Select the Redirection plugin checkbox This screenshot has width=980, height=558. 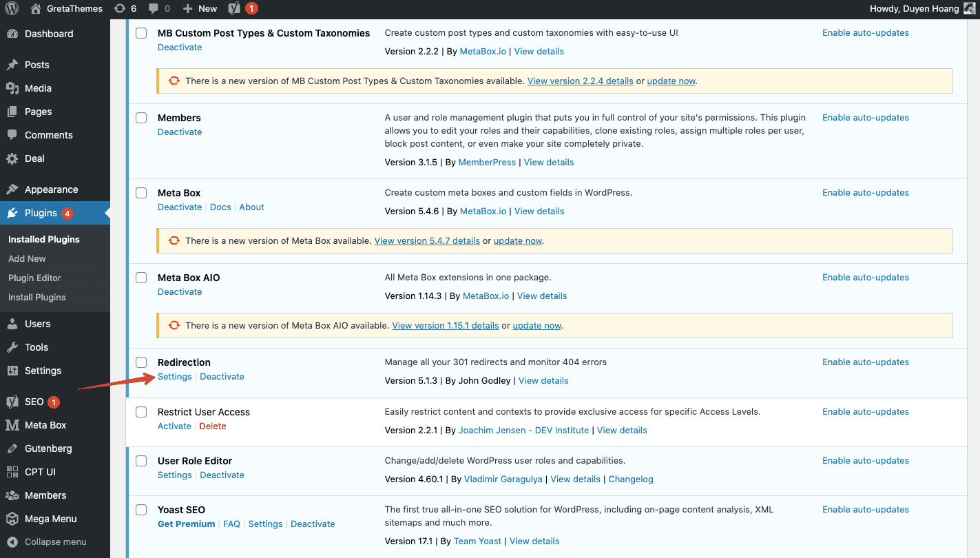coord(141,362)
